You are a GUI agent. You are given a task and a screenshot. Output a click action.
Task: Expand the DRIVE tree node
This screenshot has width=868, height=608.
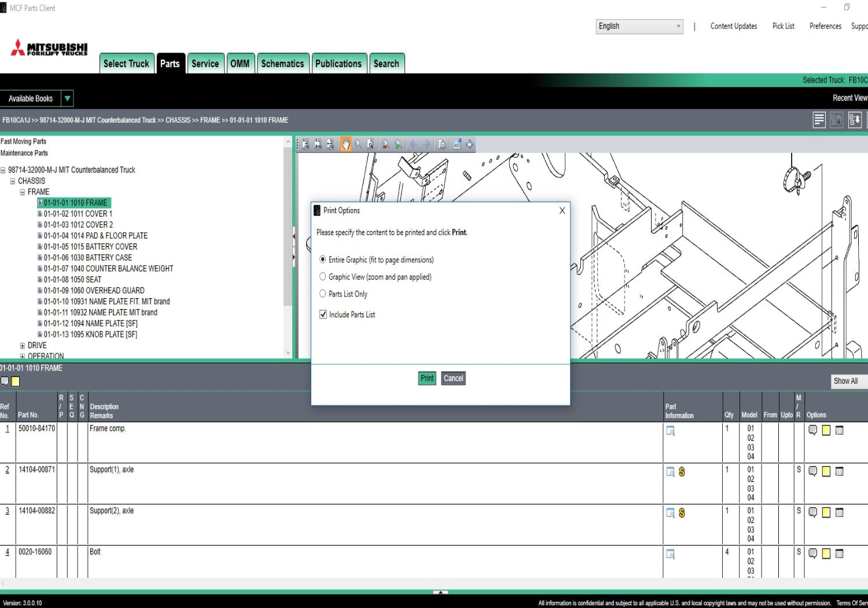coord(23,346)
